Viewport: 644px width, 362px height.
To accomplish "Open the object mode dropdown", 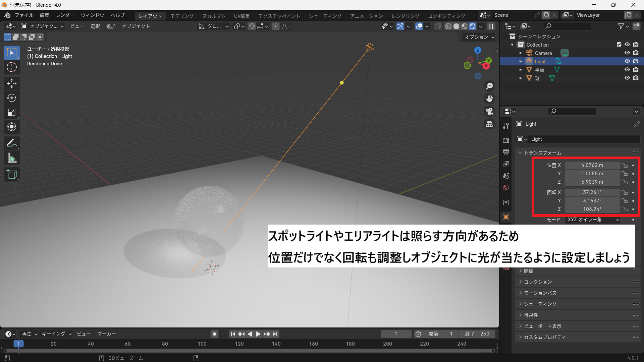I will coord(42,26).
